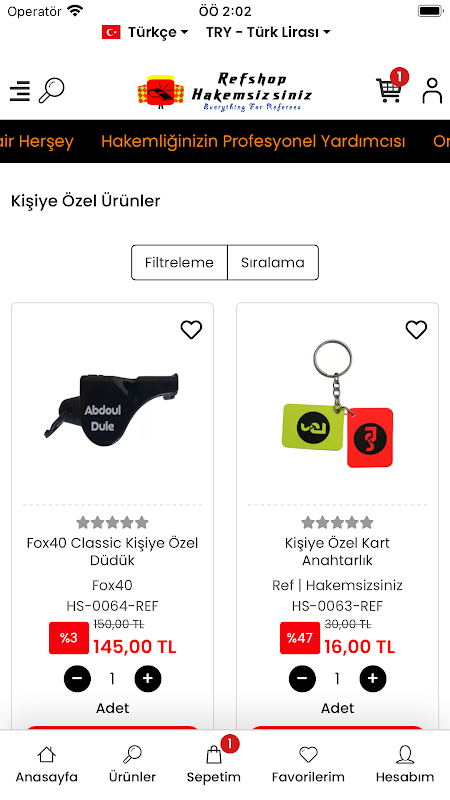Screen dimensions: 450x800
Task: Open the Hesabım tab
Action: coord(405,764)
